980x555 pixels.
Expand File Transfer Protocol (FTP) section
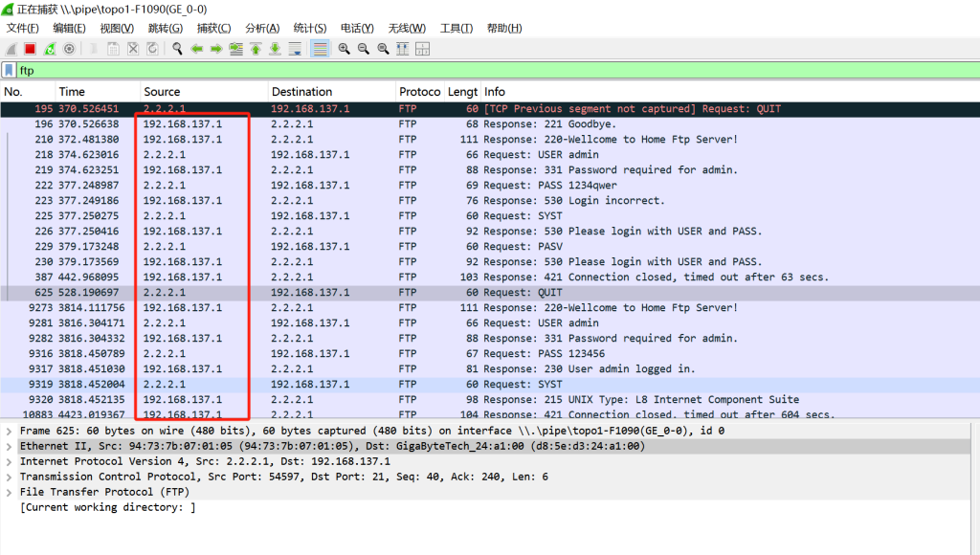(9, 493)
